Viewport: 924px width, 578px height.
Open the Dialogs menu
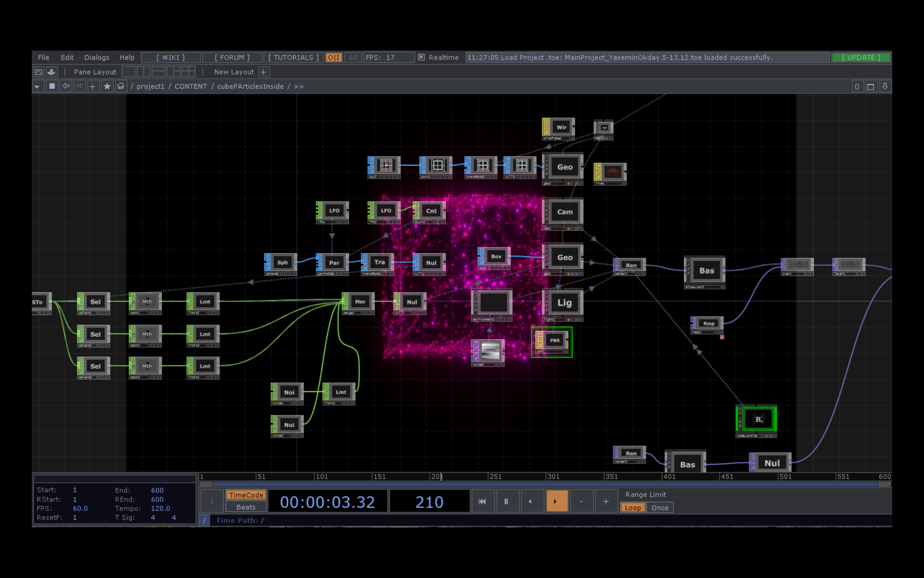pyautogui.click(x=97, y=57)
